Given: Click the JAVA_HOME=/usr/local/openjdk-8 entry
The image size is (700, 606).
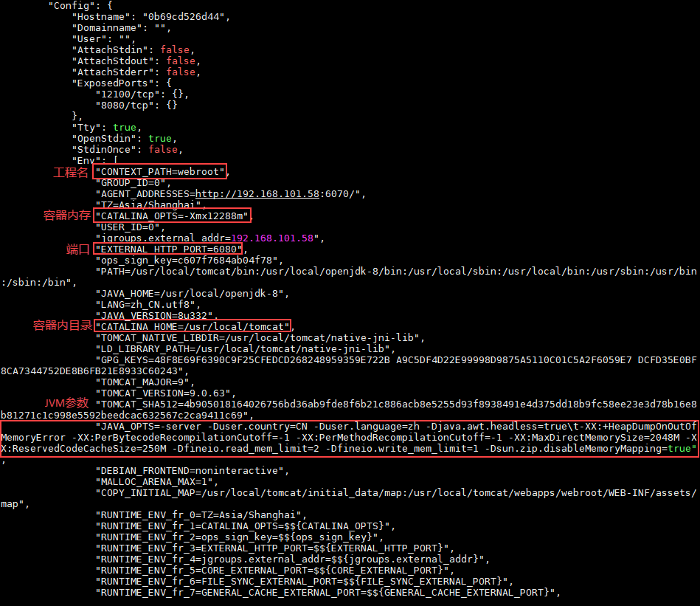Looking at the screenshot, I should tap(193, 293).
